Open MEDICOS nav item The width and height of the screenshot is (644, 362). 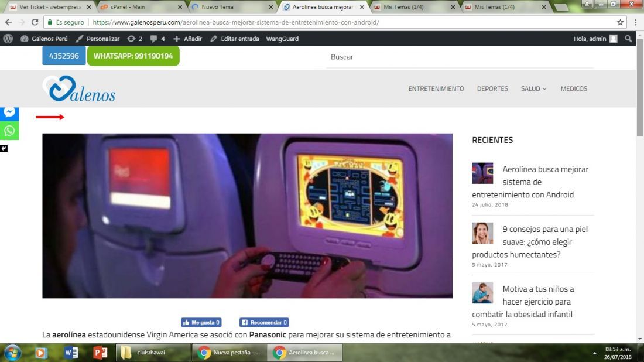click(574, 88)
